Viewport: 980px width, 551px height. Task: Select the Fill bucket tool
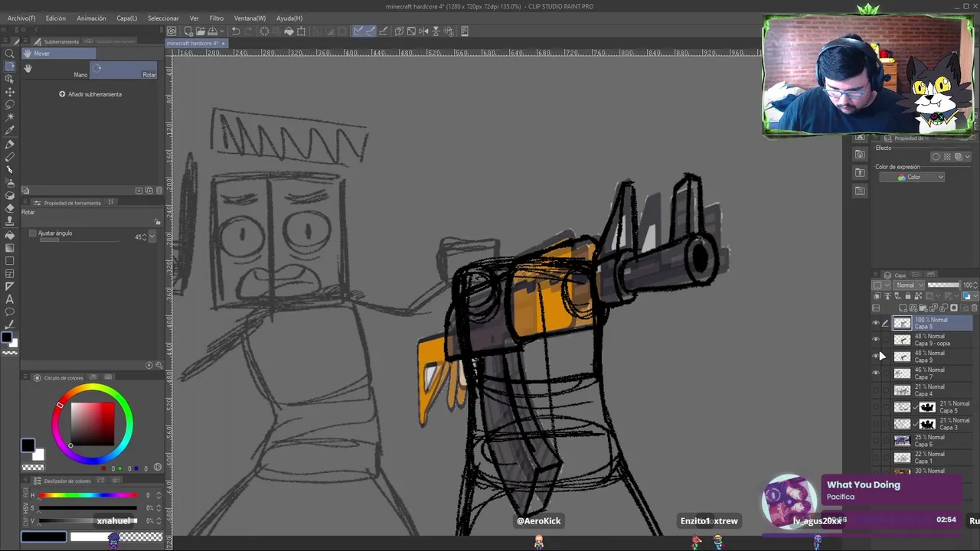pyautogui.click(x=10, y=234)
